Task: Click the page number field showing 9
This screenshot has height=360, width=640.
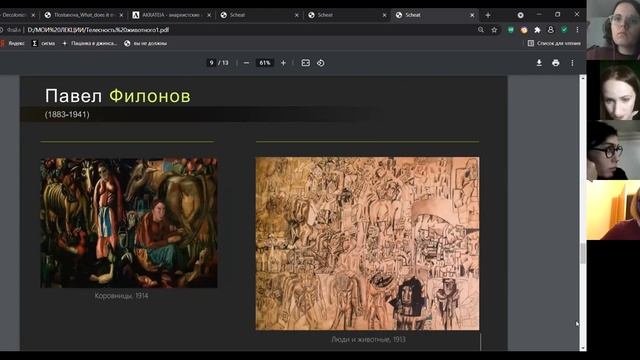Action: pyautogui.click(x=211, y=63)
